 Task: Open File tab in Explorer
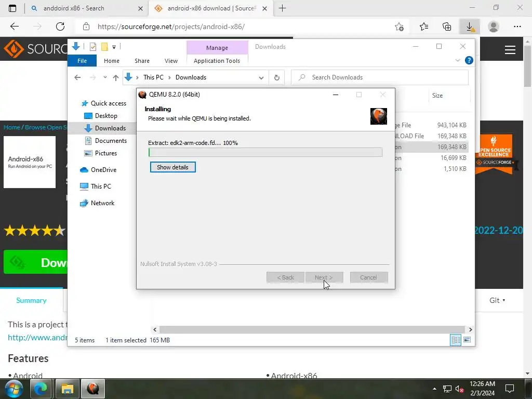pyautogui.click(x=82, y=61)
